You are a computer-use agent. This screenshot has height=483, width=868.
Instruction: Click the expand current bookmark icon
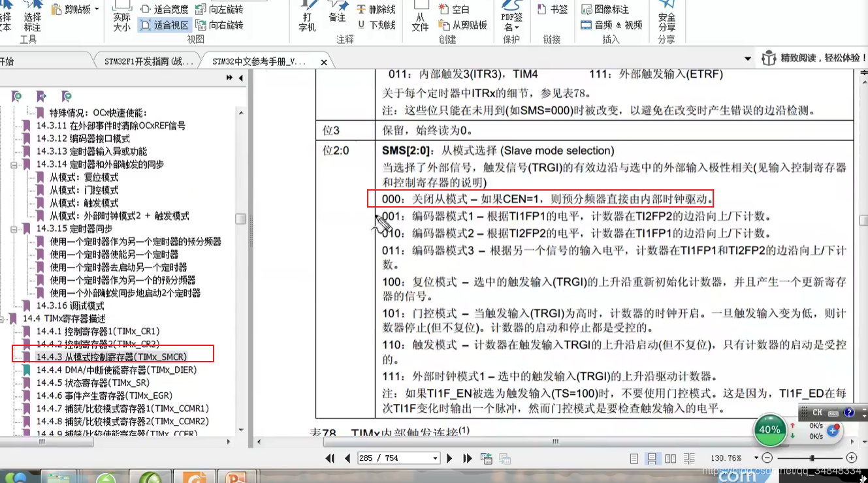[x=41, y=97]
